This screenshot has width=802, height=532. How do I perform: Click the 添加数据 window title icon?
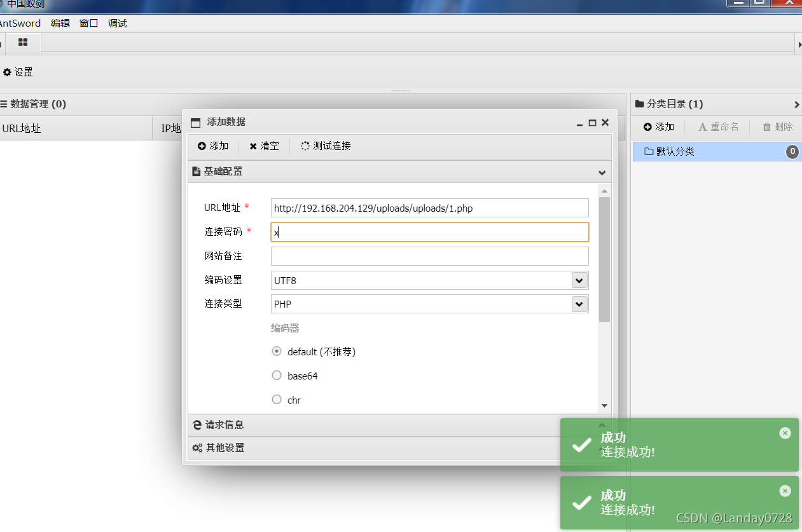tap(195, 123)
